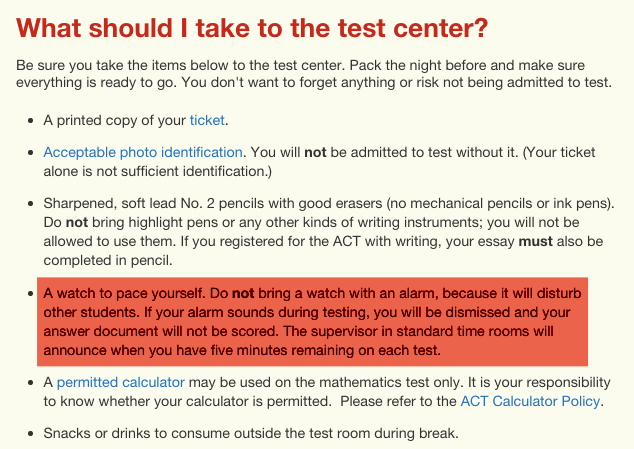
Task: Click the bullet beside the watch item
Action: coord(26,294)
